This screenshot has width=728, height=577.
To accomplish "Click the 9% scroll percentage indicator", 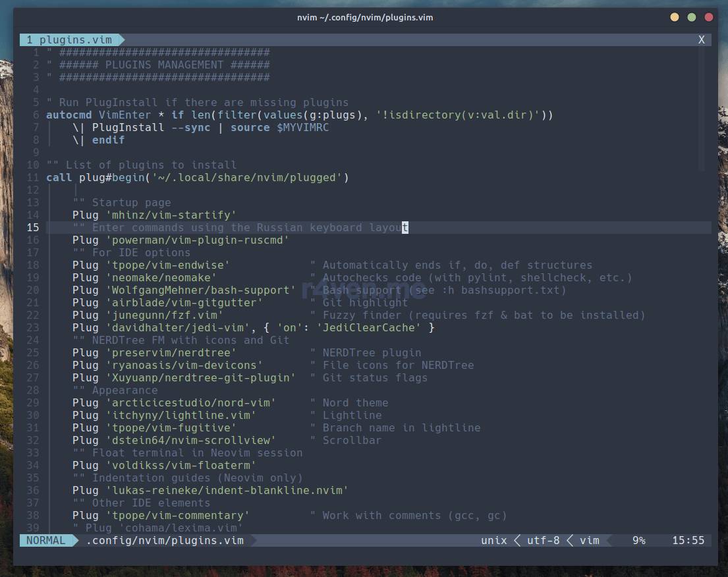I will pyautogui.click(x=638, y=540).
